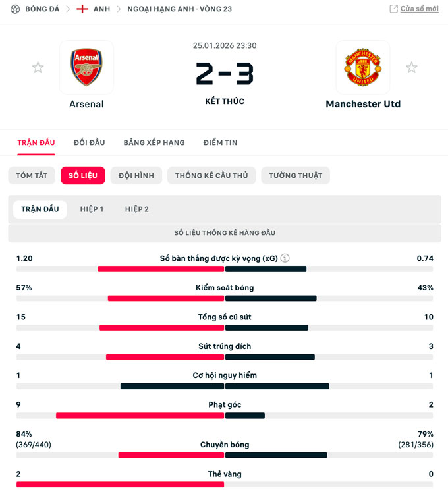Click the football icon beside BÓNG ĐÁ
448x492 pixels.
click(15, 9)
